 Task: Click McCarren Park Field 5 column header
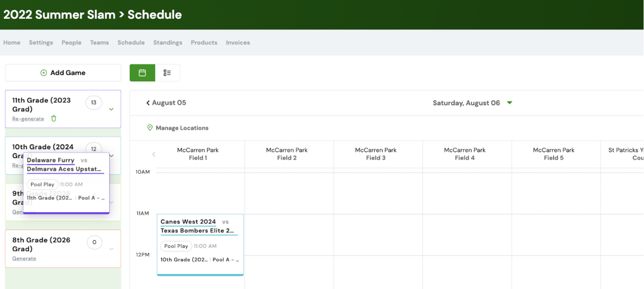554,154
